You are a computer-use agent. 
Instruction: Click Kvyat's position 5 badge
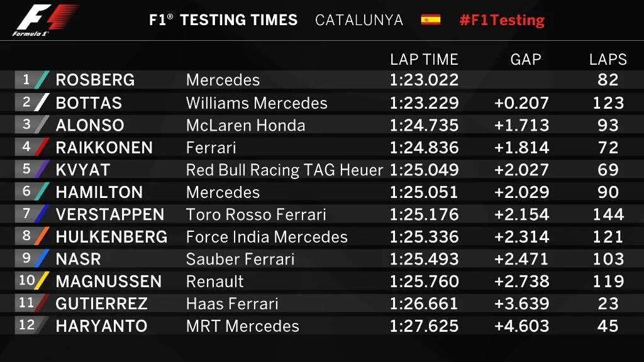click(x=26, y=170)
